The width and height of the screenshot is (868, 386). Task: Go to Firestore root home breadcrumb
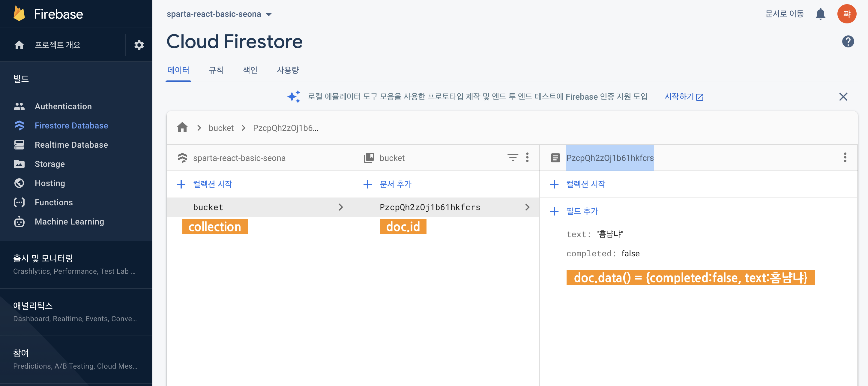(182, 128)
